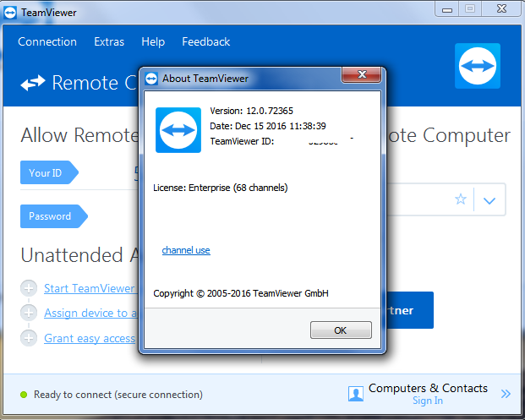
Task: Open the Help menu
Action: click(153, 42)
